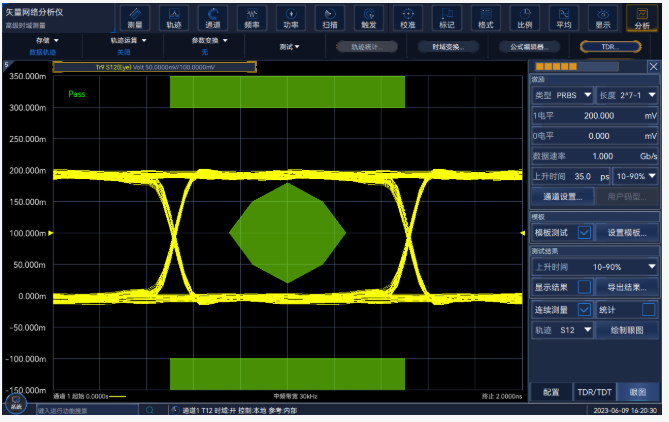This screenshot has width=669, height=422.
Task: Switch to the 眼图 (Eye diagram) tab
Action: point(638,392)
